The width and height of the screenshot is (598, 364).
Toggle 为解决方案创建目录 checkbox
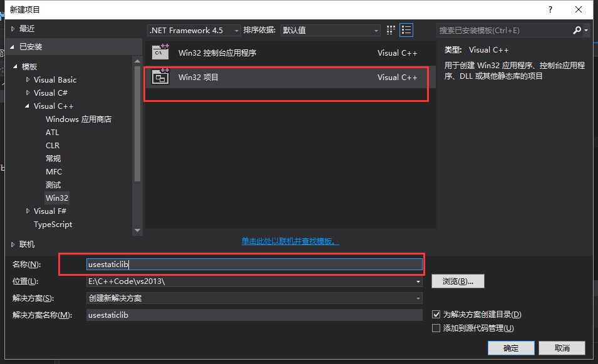pyautogui.click(x=436, y=315)
